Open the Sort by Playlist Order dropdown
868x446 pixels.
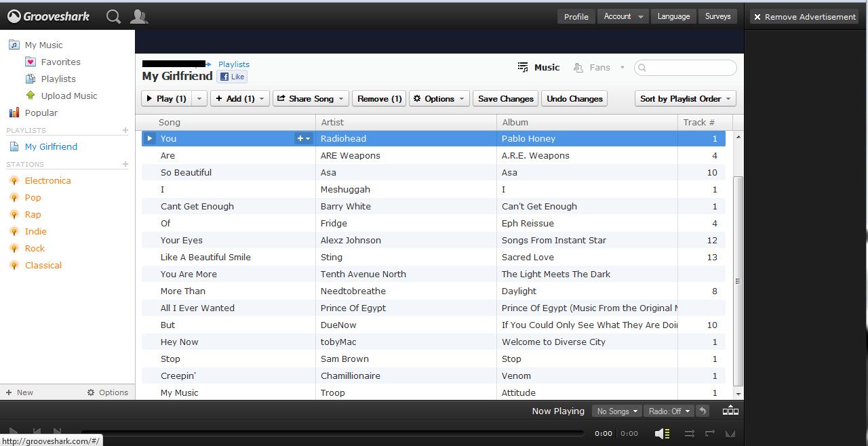click(686, 98)
